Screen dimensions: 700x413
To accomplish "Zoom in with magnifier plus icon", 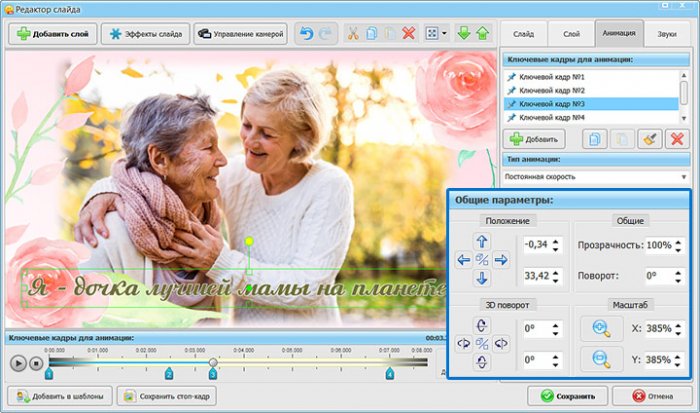I will 601,329.
